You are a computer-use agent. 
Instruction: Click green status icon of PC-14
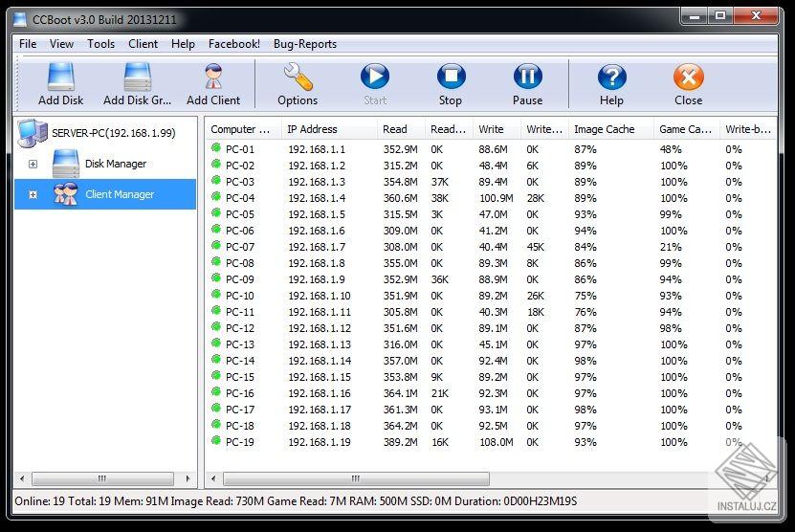pyautogui.click(x=216, y=360)
